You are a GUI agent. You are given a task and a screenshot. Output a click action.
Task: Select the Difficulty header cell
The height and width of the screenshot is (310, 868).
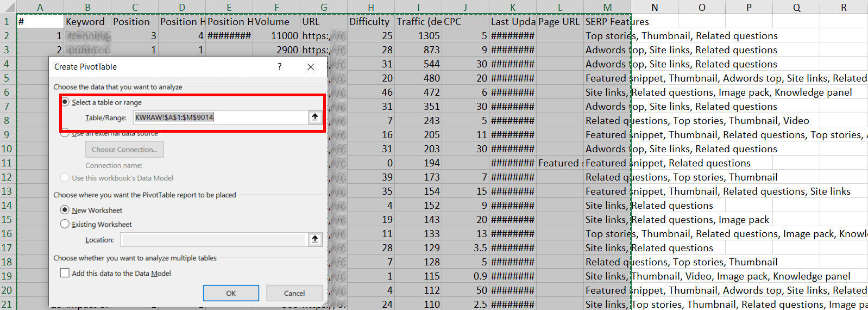(x=370, y=22)
